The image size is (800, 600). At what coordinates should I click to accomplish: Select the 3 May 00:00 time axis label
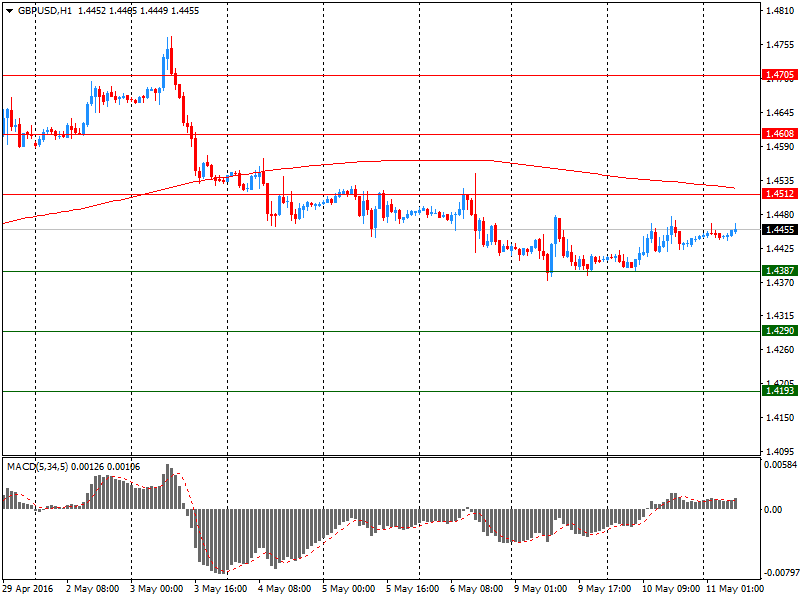pos(157,589)
